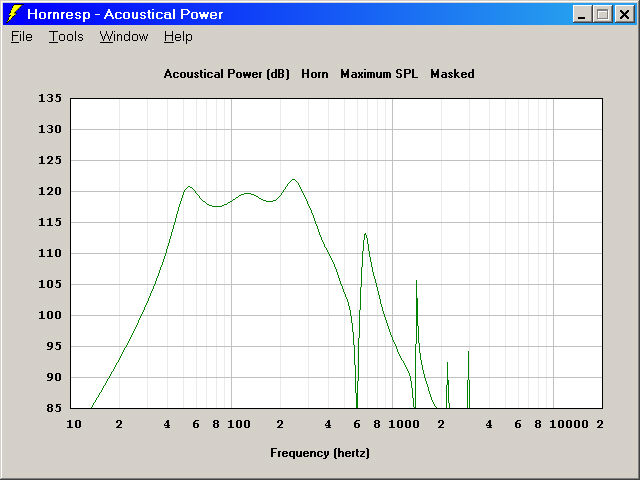This screenshot has height=480, width=640.
Task: Minimize the Hornresp window
Action: 582,14
